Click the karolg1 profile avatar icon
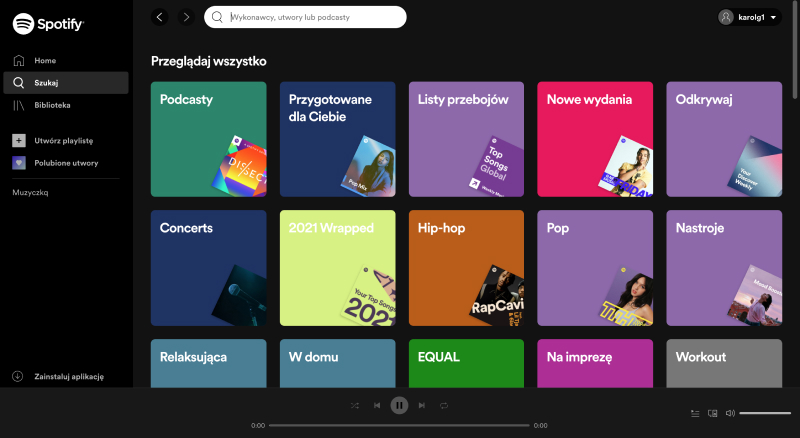Screen dimensions: 800x438 click(x=726, y=17)
